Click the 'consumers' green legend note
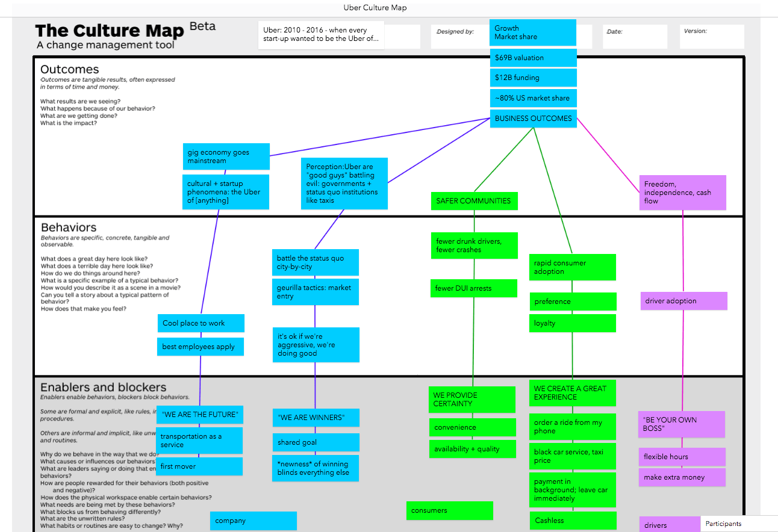 tap(450, 510)
